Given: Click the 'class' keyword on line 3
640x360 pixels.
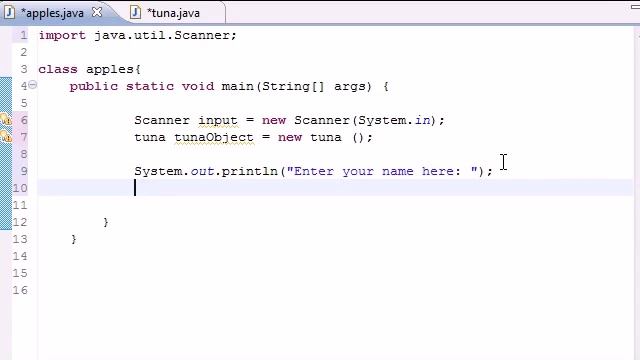Looking at the screenshot, I should [58, 70].
